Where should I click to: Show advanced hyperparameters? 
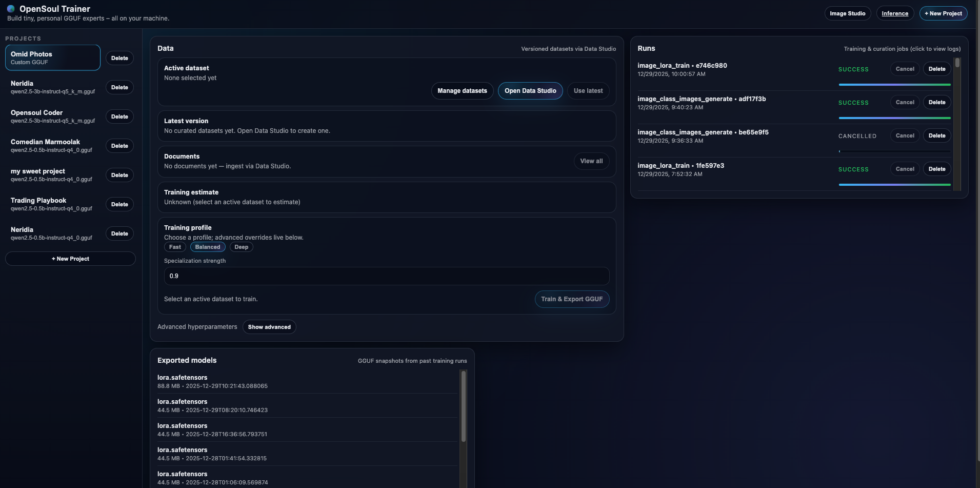(269, 327)
